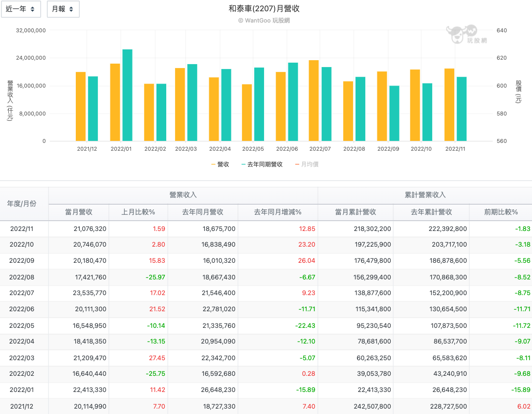Click the 2022/02 year-over-year value 0.28

[x=309, y=373]
